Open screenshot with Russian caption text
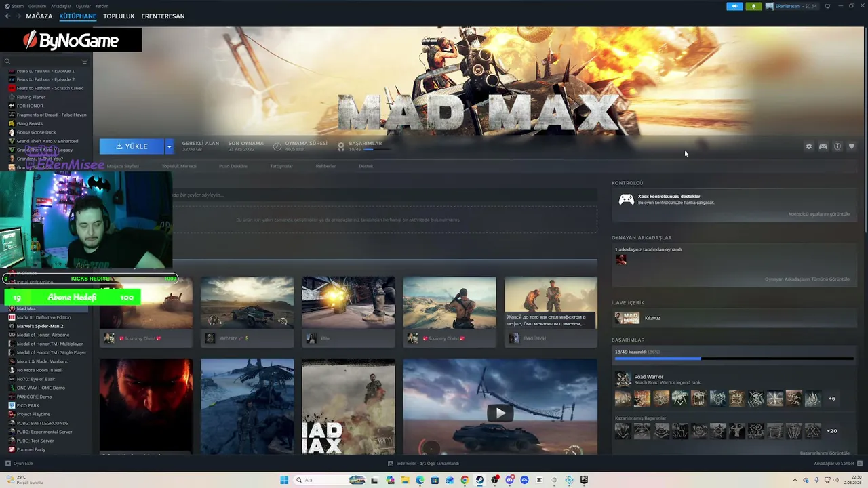868x488 pixels. (551, 302)
